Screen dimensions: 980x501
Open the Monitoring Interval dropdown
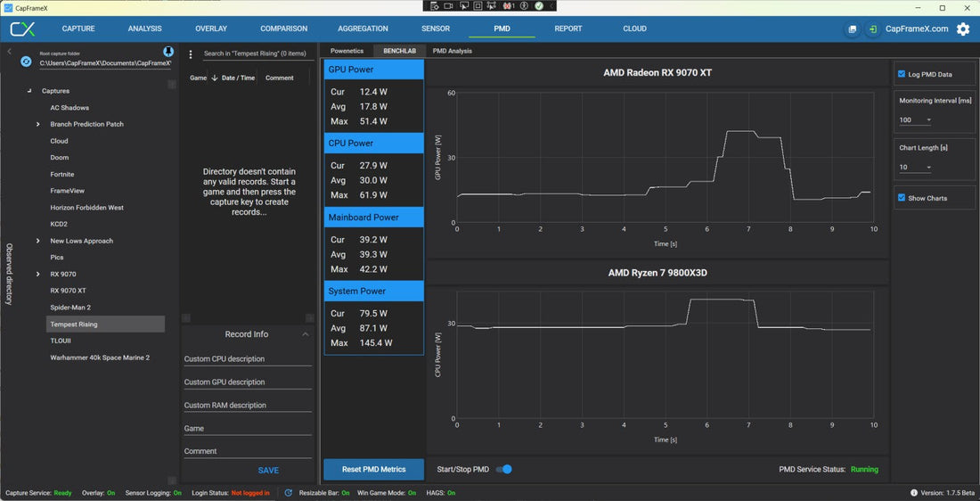[x=915, y=120]
